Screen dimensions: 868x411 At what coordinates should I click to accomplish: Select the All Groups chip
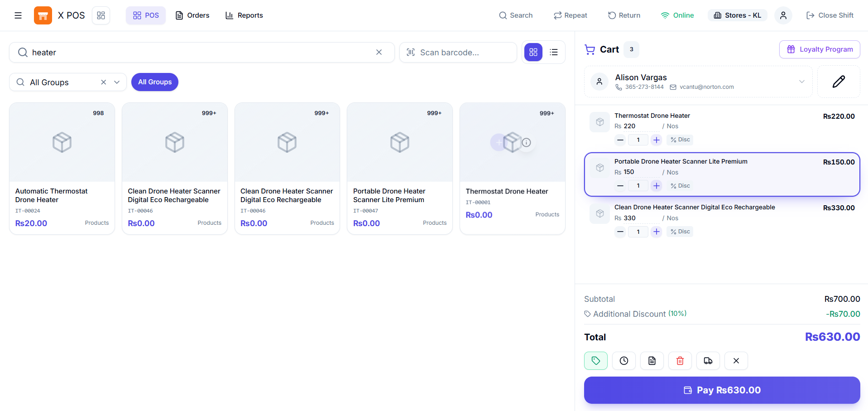[x=155, y=82]
